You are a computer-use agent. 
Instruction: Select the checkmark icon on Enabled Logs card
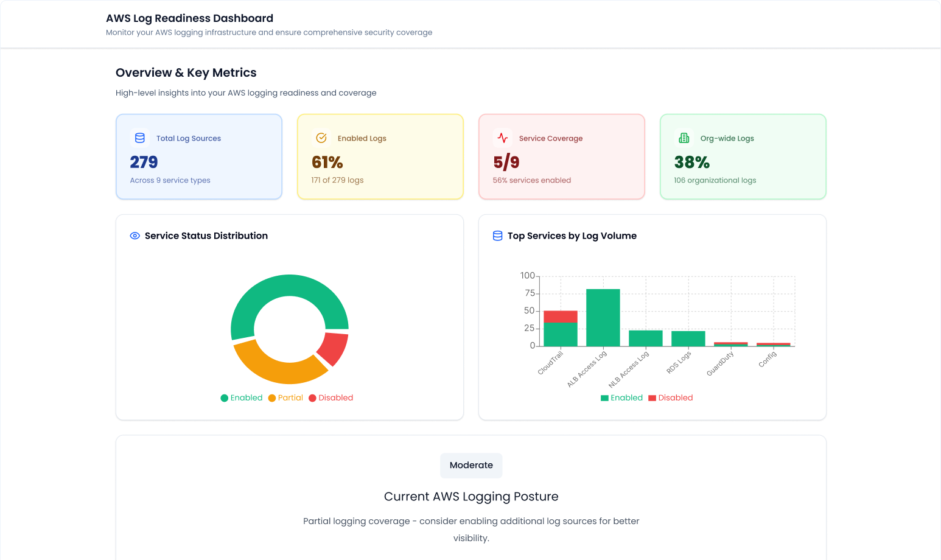click(321, 138)
